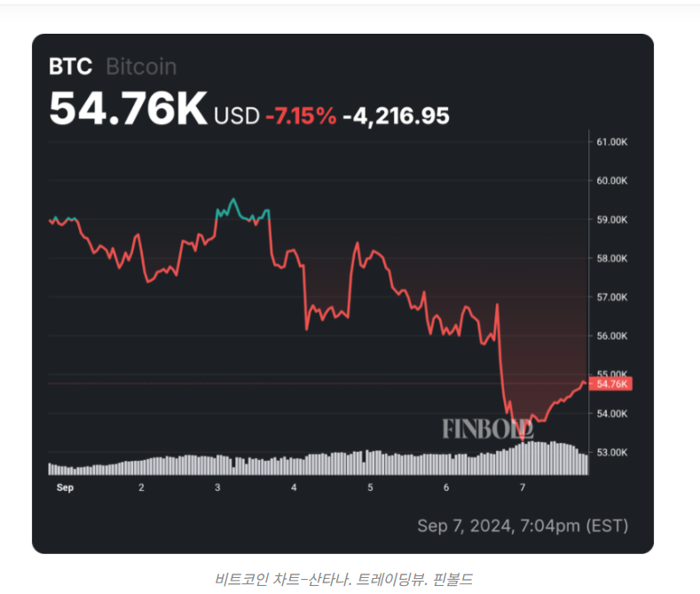
Task: Click the 57.00K axis label
Action: pyautogui.click(x=611, y=297)
